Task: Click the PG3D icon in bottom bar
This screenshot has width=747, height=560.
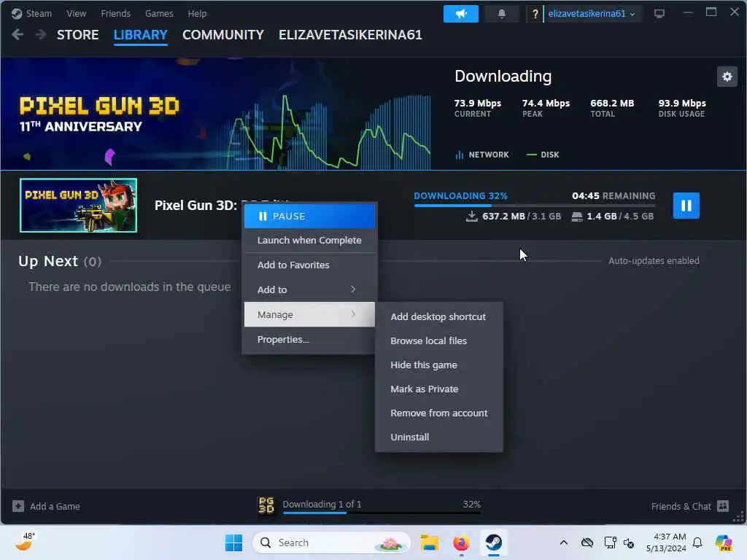Action: click(266, 505)
